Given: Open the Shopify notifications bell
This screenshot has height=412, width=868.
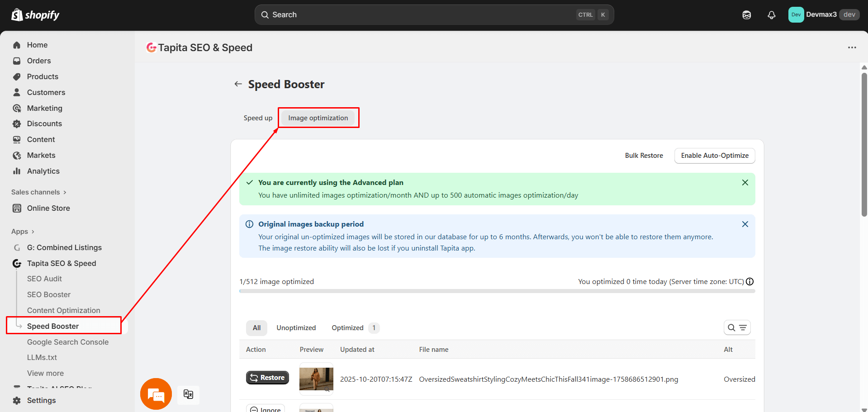Looking at the screenshot, I should coord(771,14).
